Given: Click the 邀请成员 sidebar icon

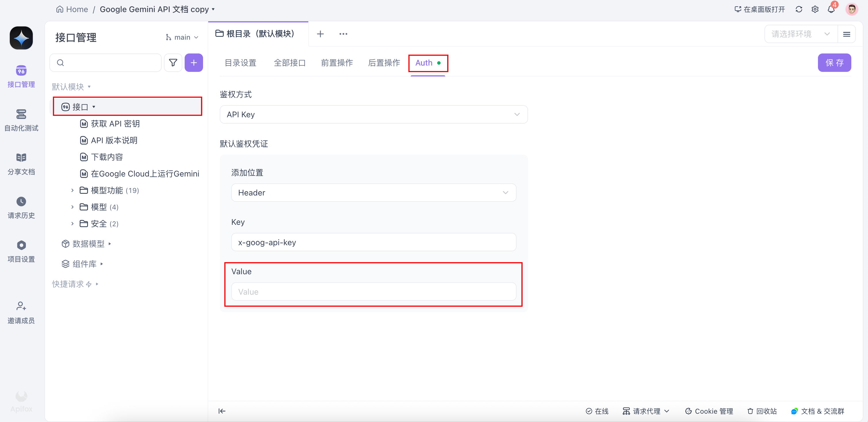Looking at the screenshot, I should pyautogui.click(x=21, y=312).
